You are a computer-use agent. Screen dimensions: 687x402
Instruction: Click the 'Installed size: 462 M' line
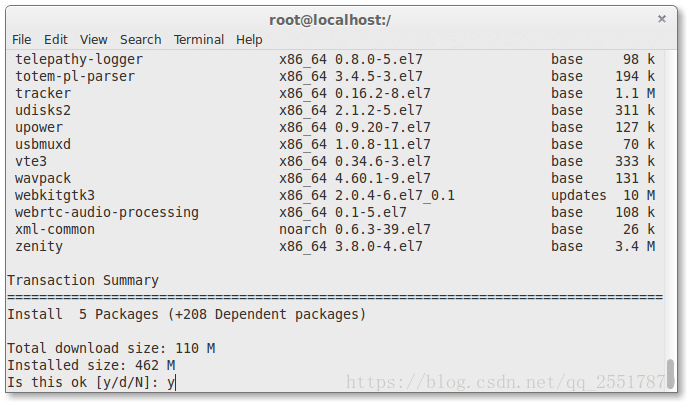pyautogui.click(x=91, y=365)
